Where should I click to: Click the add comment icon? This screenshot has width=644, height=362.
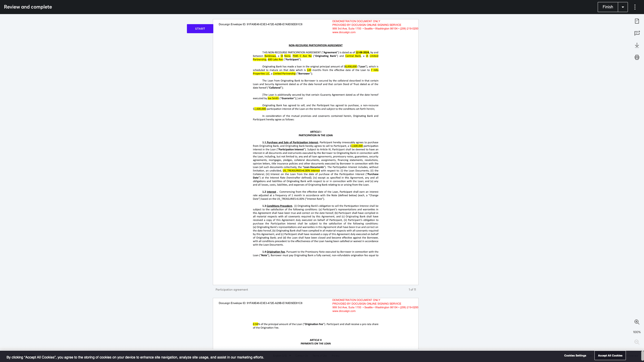pos(637,33)
